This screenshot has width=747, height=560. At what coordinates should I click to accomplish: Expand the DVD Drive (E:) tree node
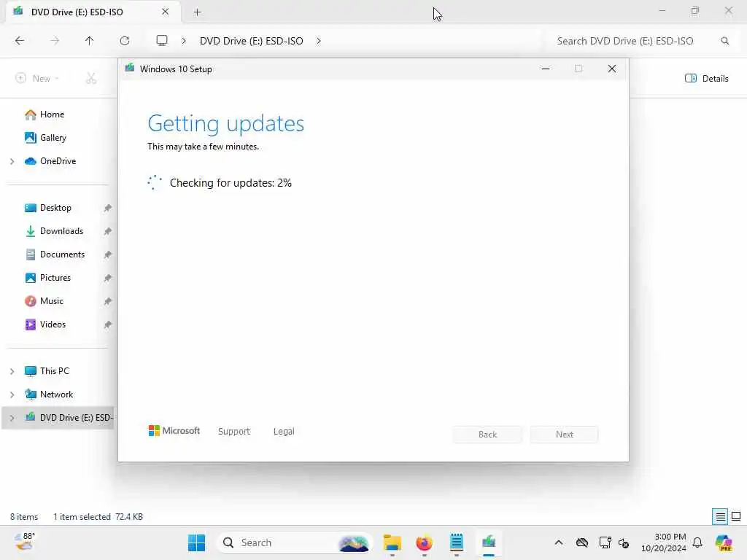pos(12,418)
